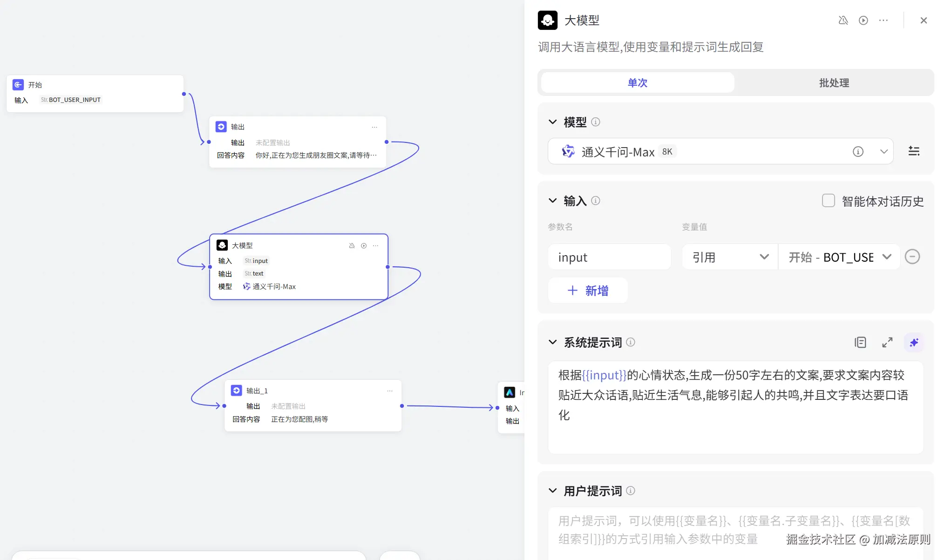Screen dimensions: 945x560
Task: Run the 大模型 node test
Action: pos(863,20)
